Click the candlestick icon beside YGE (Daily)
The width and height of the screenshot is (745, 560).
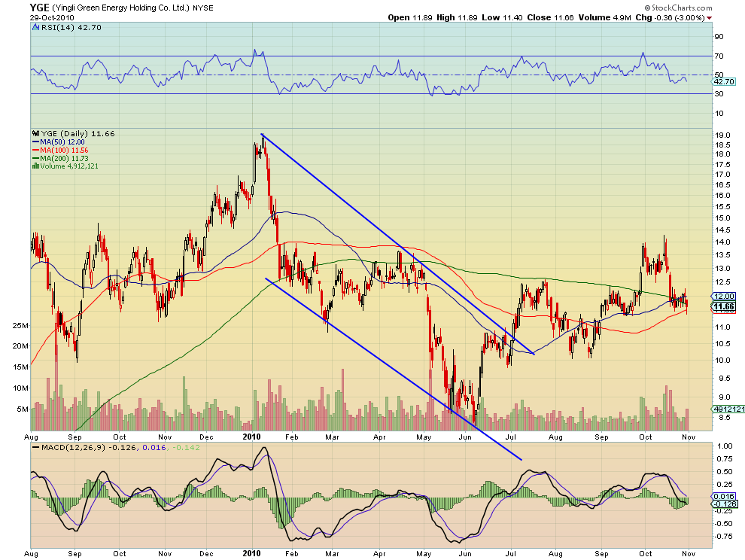pyautogui.click(x=35, y=133)
